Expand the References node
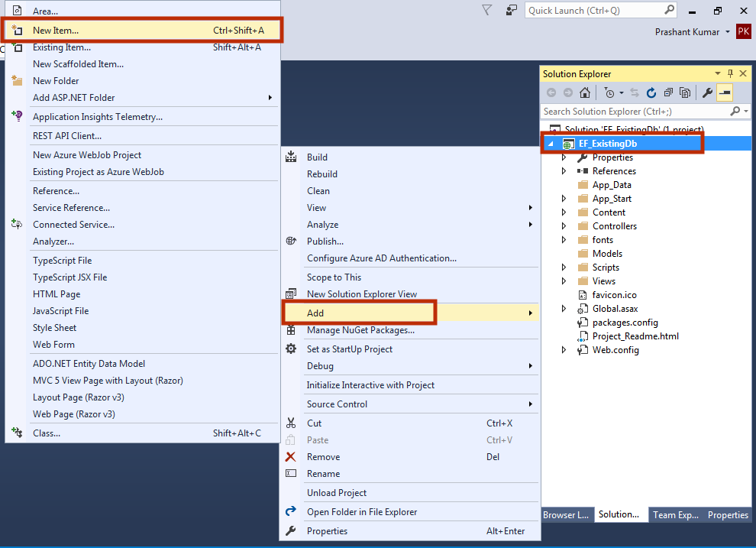756x548 pixels. 564,170
